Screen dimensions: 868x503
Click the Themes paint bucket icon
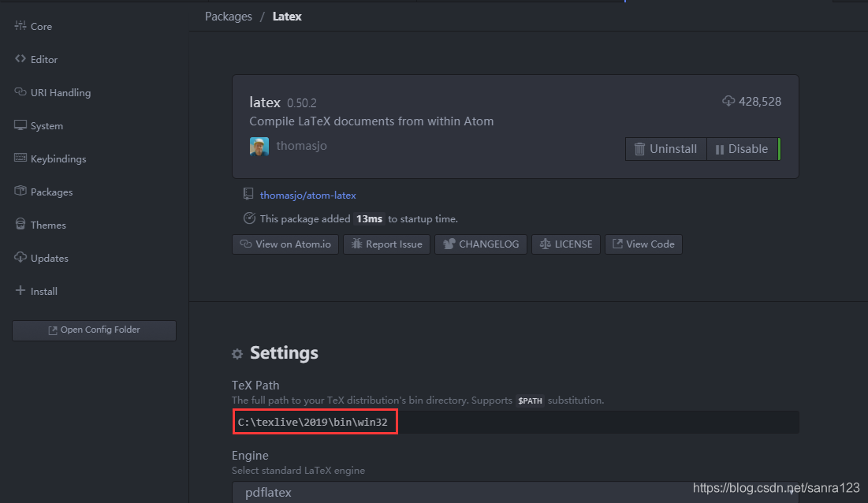coord(20,224)
